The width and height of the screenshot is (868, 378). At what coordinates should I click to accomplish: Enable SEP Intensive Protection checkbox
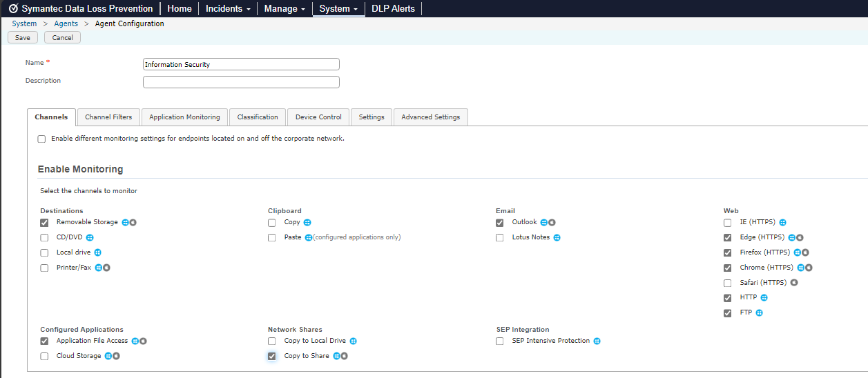[x=500, y=341]
